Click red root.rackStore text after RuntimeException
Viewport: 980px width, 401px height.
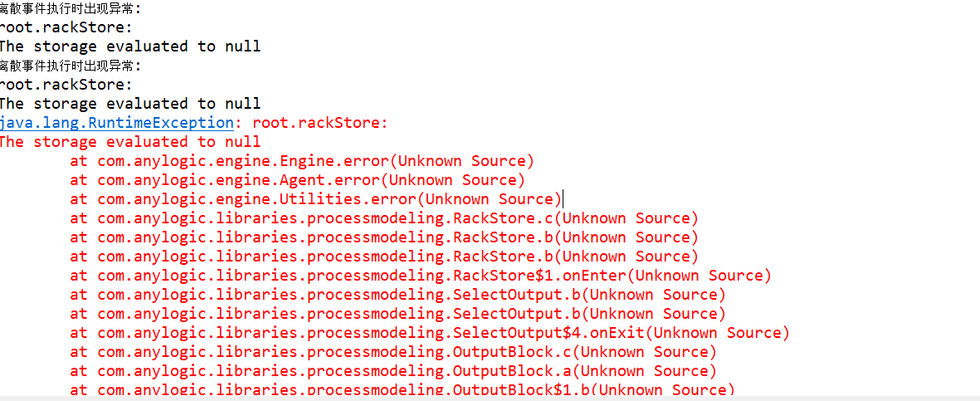(320, 123)
